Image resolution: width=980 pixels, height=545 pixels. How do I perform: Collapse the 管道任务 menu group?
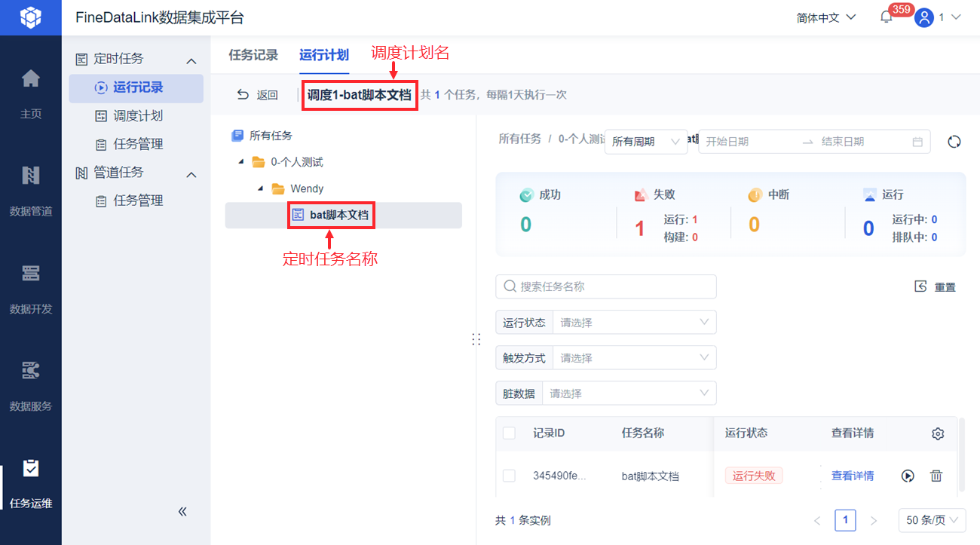(x=191, y=174)
